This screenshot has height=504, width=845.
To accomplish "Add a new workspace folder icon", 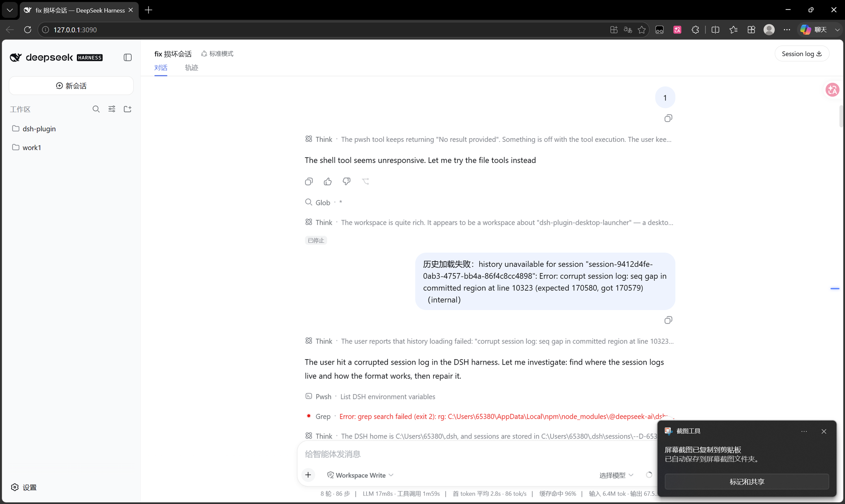I will pyautogui.click(x=128, y=109).
